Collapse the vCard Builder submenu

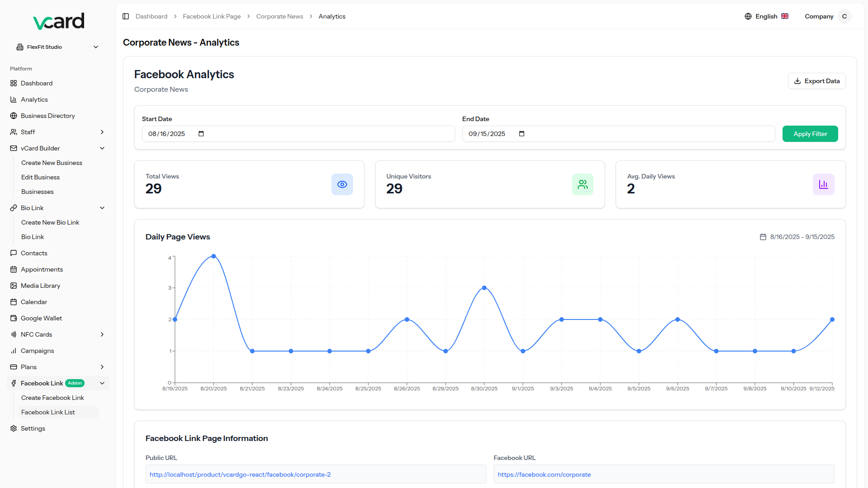pos(102,148)
